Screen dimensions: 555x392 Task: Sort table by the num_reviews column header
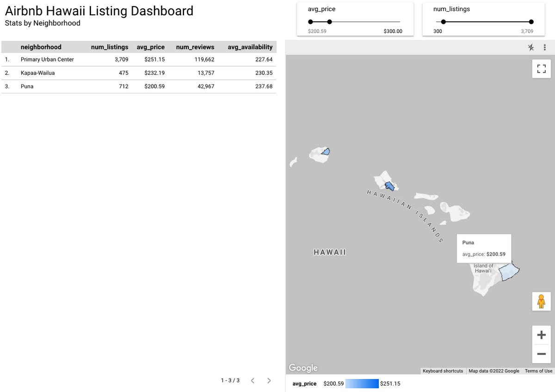click(x=195, y=47)
